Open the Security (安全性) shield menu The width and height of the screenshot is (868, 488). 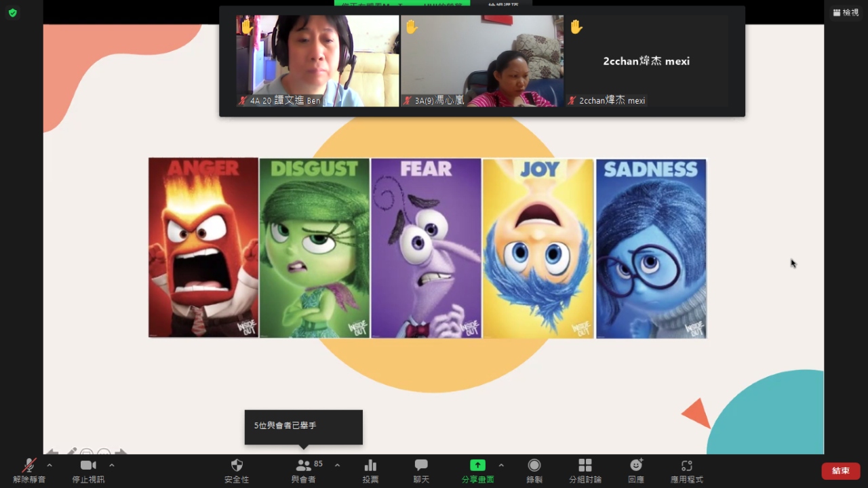point(237,470)
